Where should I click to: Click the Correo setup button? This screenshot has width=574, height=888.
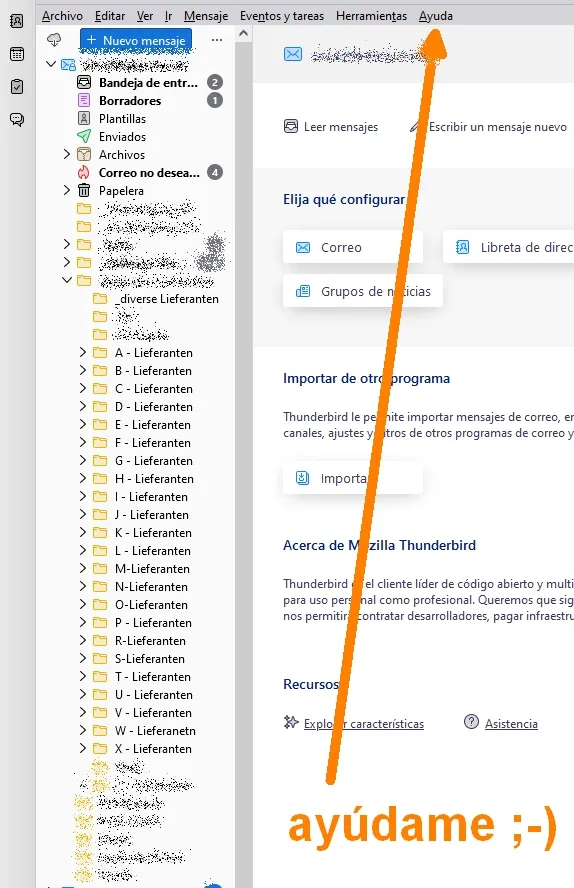353,247
